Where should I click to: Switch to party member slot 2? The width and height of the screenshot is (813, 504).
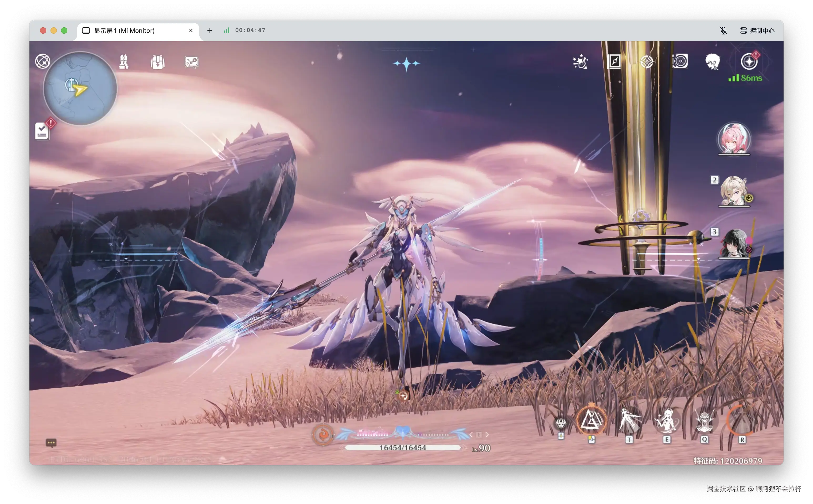point(734,191)
